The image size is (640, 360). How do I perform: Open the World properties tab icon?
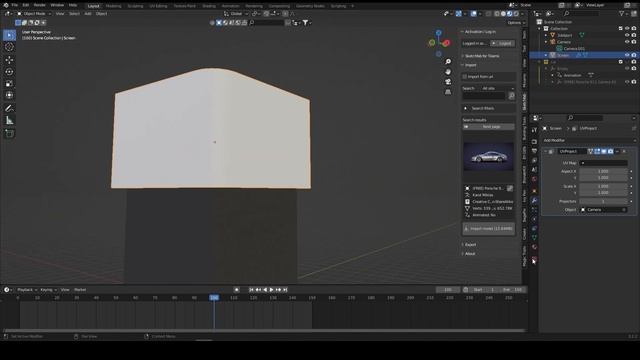point(534,179)
